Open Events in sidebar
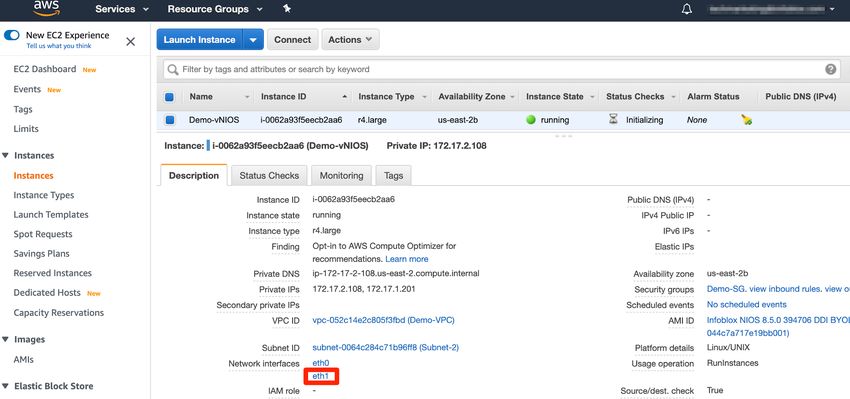This screenshot has height=399, width=850. (27, 89)
